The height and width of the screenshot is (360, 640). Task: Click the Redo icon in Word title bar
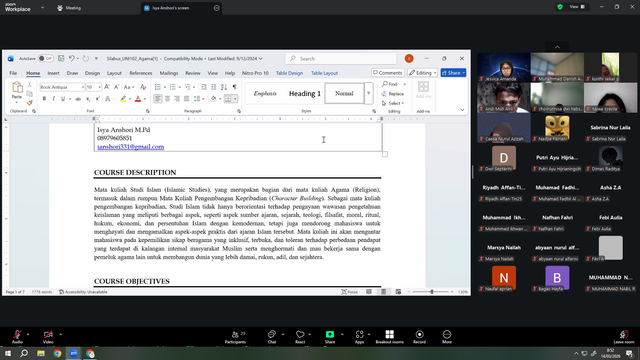pos(86,58)
